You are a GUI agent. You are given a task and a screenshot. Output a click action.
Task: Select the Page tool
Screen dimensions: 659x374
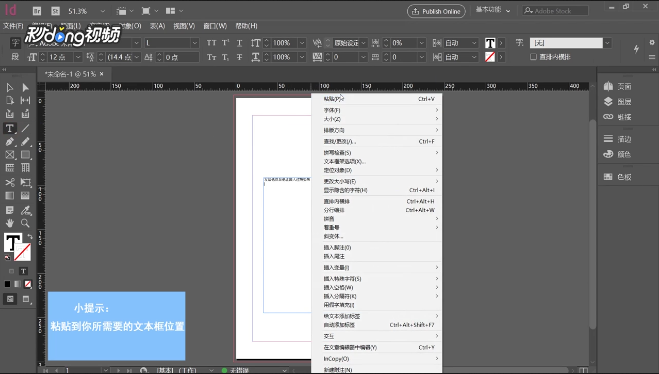[10, 100]
